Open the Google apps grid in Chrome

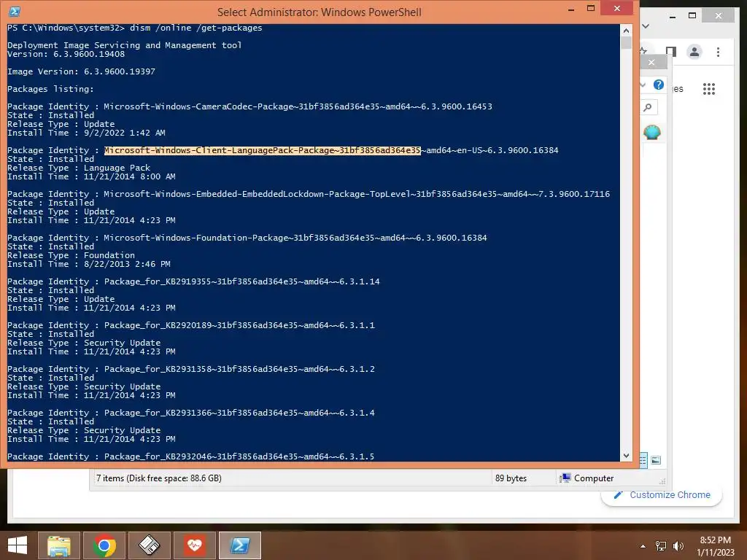(709, 88)
